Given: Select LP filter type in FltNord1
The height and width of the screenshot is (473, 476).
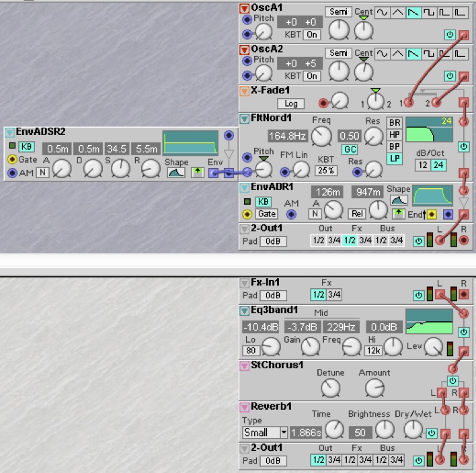Looking at the screenshot, I should [394, 159].
